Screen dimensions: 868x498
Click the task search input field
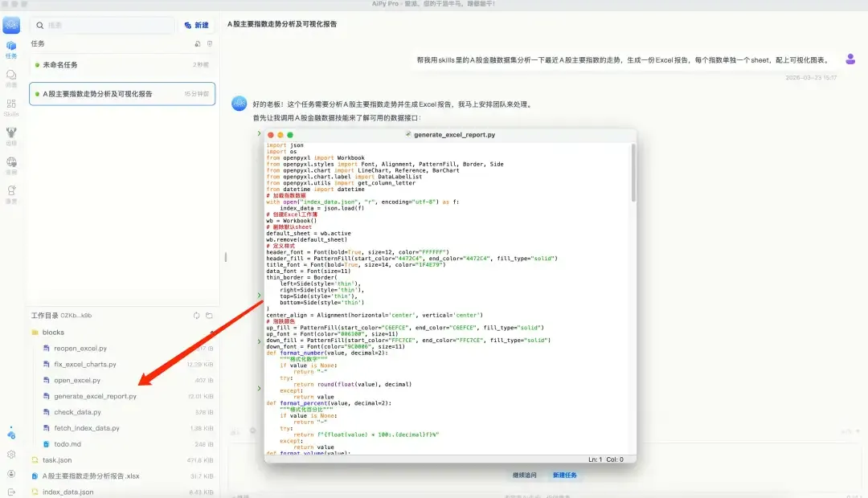tap(103, 26)
